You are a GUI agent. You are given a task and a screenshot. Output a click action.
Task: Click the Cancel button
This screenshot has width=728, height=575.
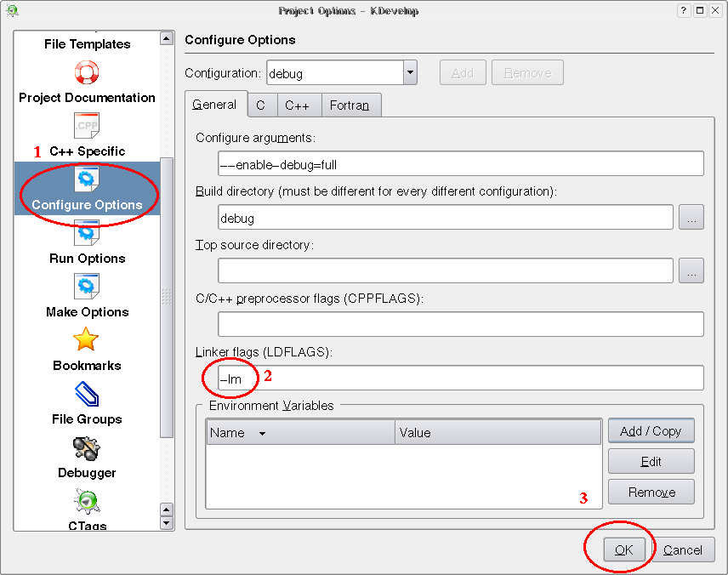[682, 550]
